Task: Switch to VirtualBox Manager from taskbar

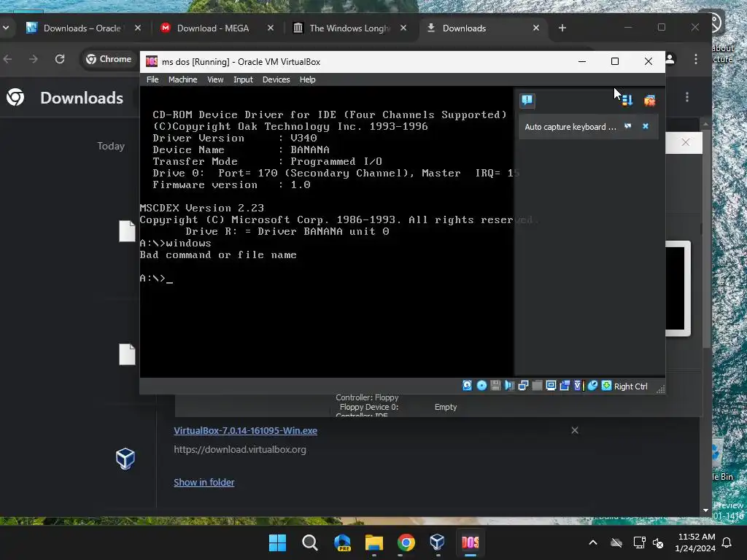Action: (x=438, y=542)
